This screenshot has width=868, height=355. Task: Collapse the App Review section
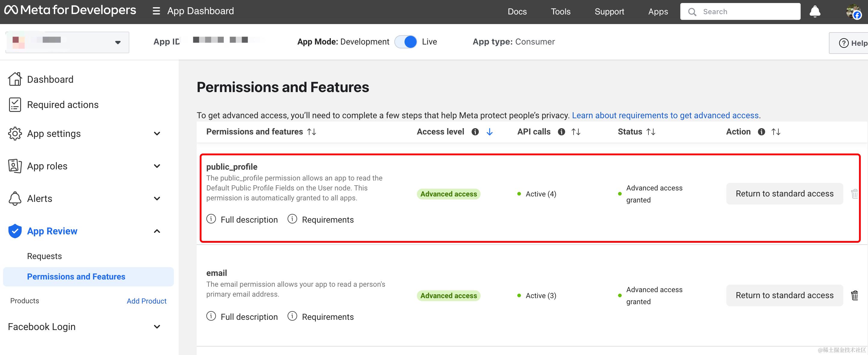point(157,231)
